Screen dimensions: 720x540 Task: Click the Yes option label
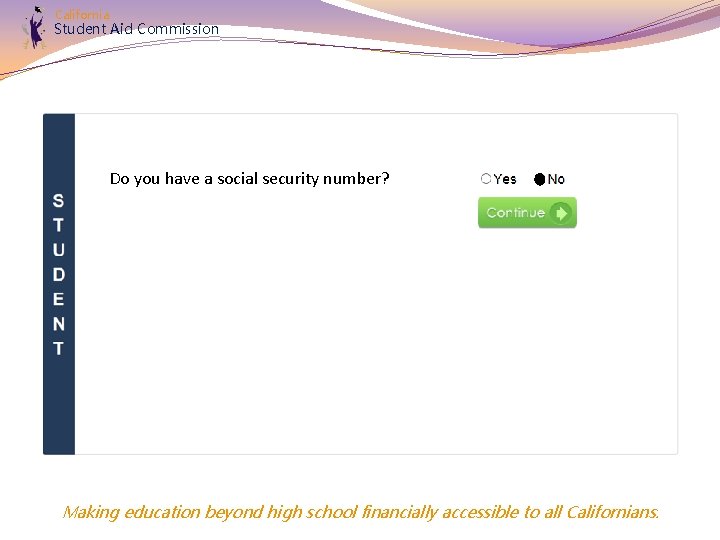pos(505,179)
